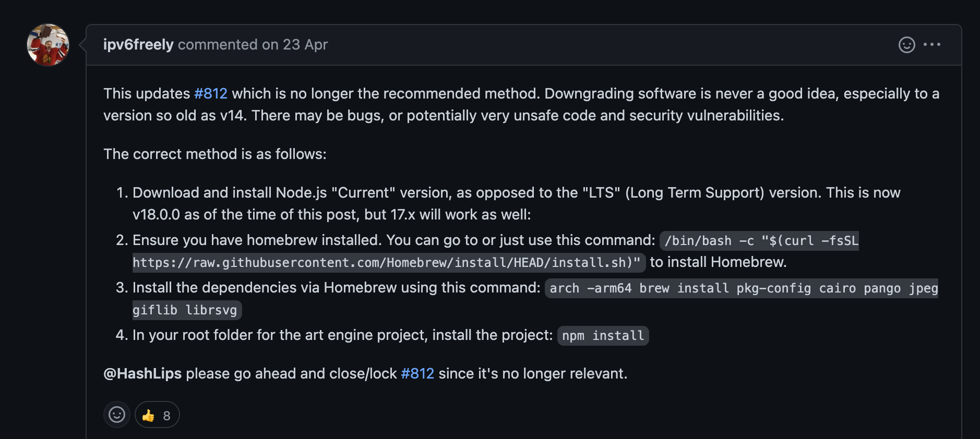Open ipv6freely's profile via the bold username

pyautogui.click(x=138, y=44)
